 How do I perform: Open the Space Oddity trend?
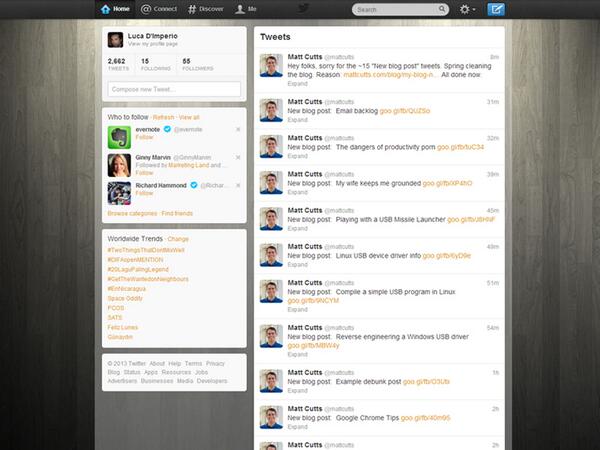point(125,298)
